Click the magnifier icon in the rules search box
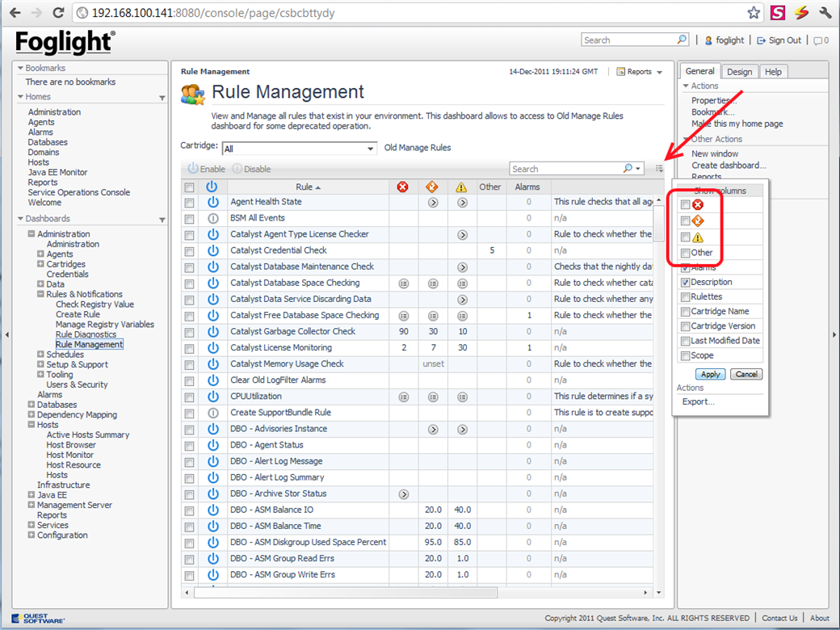 click(x=628, y=169)
